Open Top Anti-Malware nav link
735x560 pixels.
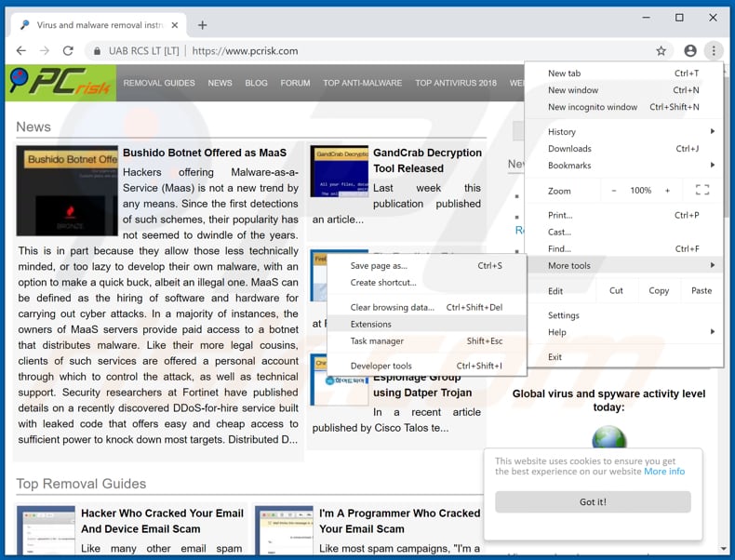(x=362, y=83)
